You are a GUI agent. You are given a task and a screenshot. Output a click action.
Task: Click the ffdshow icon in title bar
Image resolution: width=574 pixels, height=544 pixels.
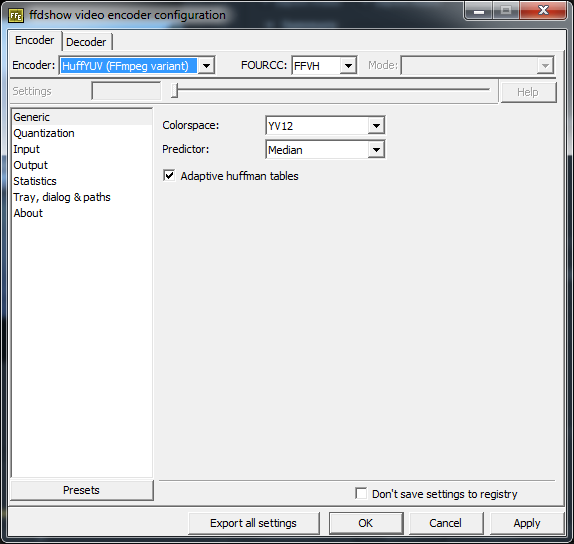tap(16, 15)
